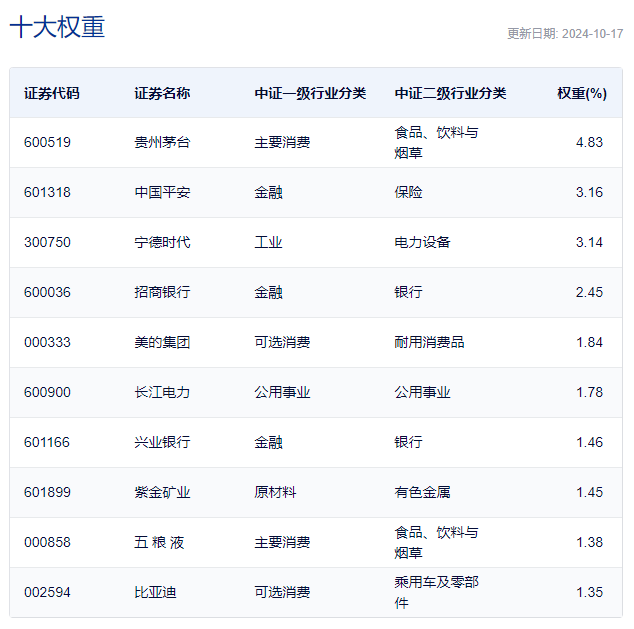Click the 十大权重 section title

pyautogui.click(x=57, y=28)
